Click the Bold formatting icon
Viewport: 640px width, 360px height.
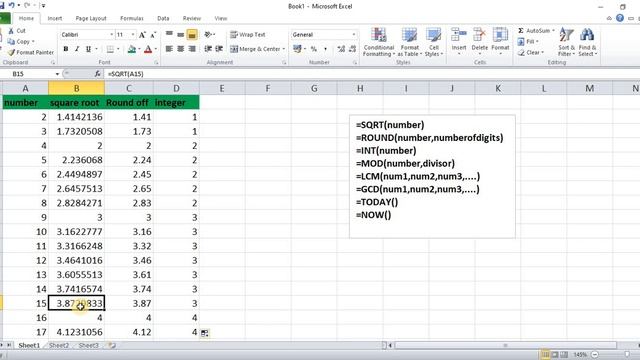pyautogui.click(x=66, y=49)
